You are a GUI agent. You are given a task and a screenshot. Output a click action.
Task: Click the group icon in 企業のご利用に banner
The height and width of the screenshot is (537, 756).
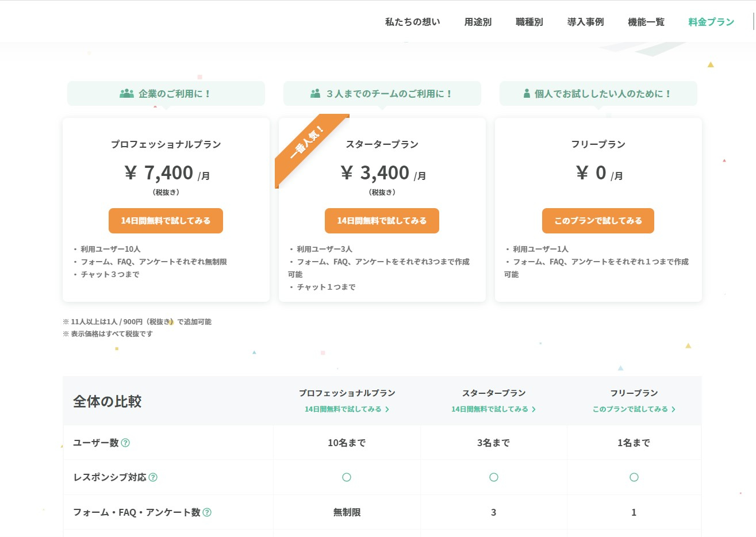(x=126, y=93)
